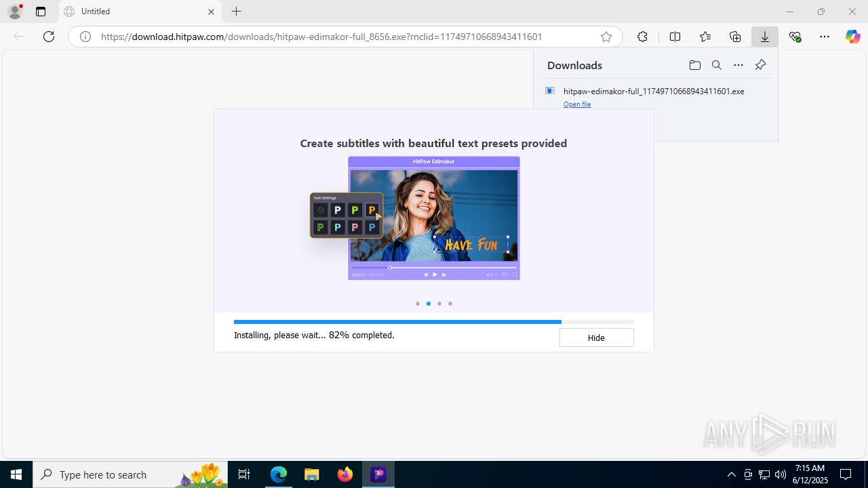
Task: Open Settings and more ellipsis menu
Action: tap(825, 37)
